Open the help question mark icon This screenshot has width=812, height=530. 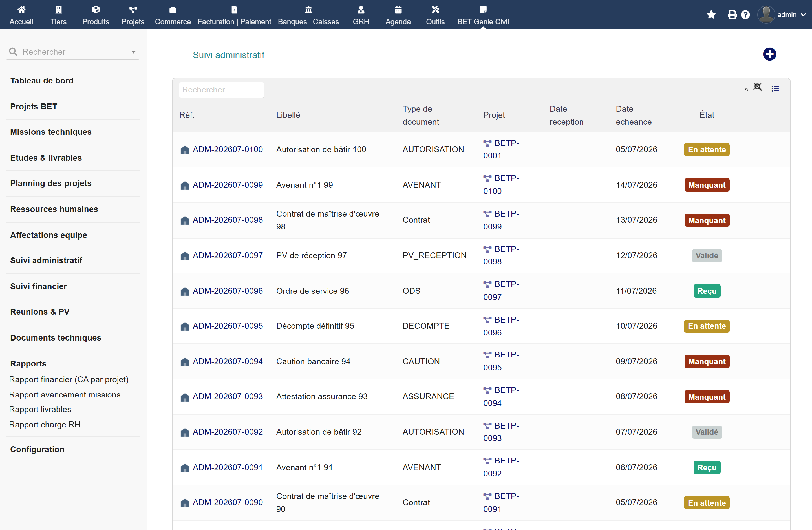(x=745, y=15)
